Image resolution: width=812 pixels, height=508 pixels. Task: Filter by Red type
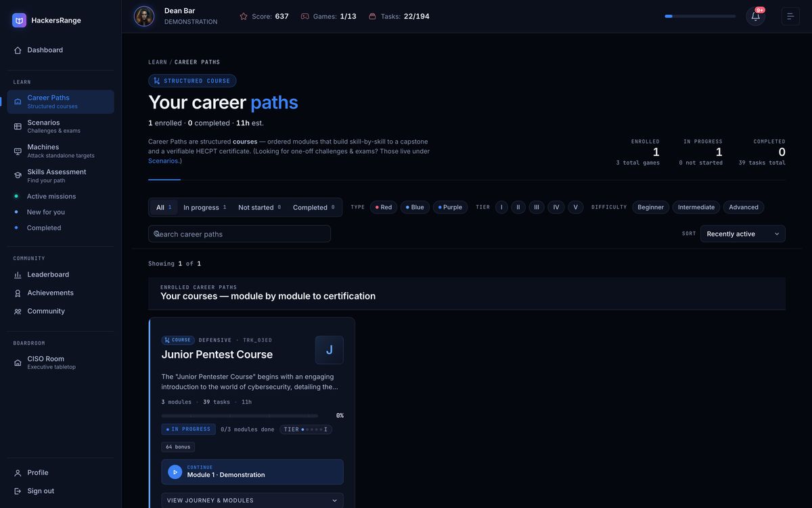(x=383, y=207)
